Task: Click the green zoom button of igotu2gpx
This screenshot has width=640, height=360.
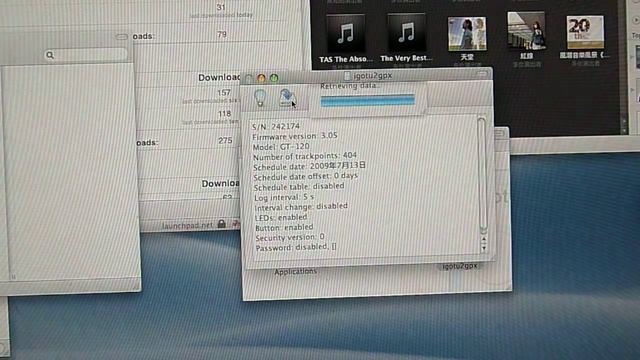Action: [274, 78]
